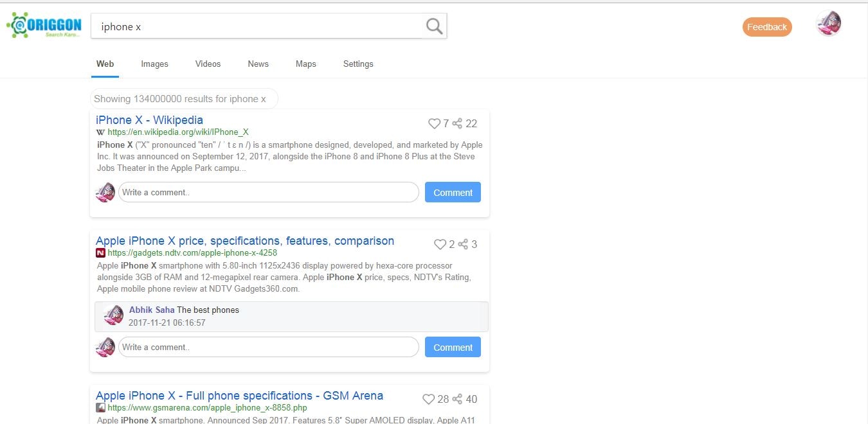Viewport: 868px width, 424px height.
Task: Click the comment text 'The best phones'
Action: 208,310
